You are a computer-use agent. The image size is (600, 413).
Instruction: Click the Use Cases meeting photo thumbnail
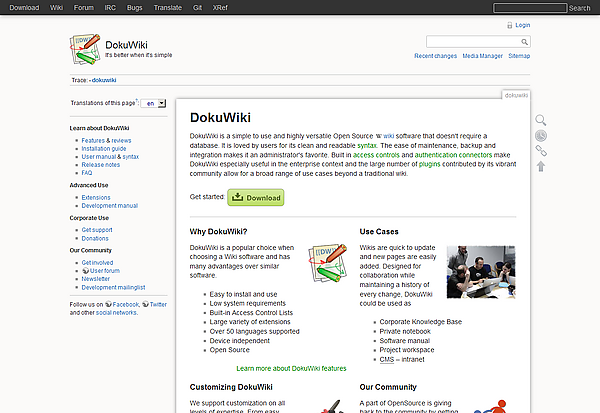[x=480, y=270]
